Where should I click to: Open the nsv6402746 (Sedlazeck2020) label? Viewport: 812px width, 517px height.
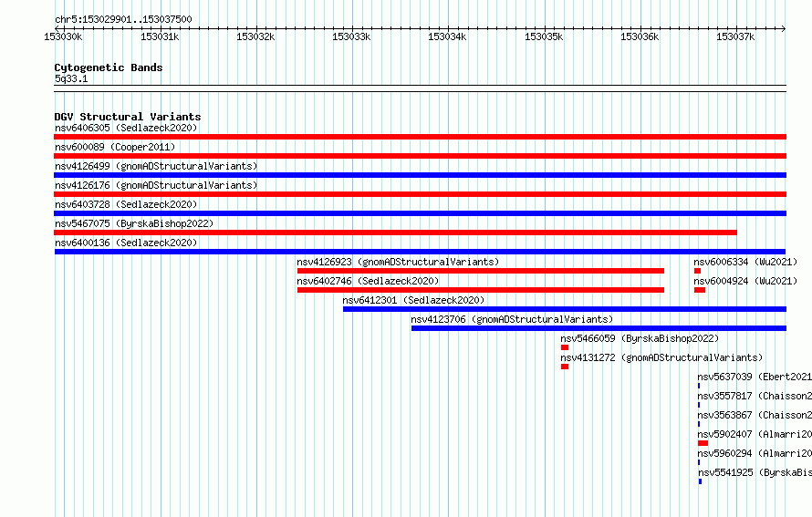[368, 281]
